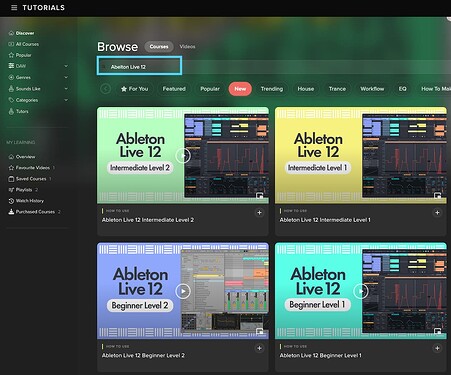Screen dimensions: 451x375
Task: Open the Playlists link in My Learning
Action: point(24,190)
